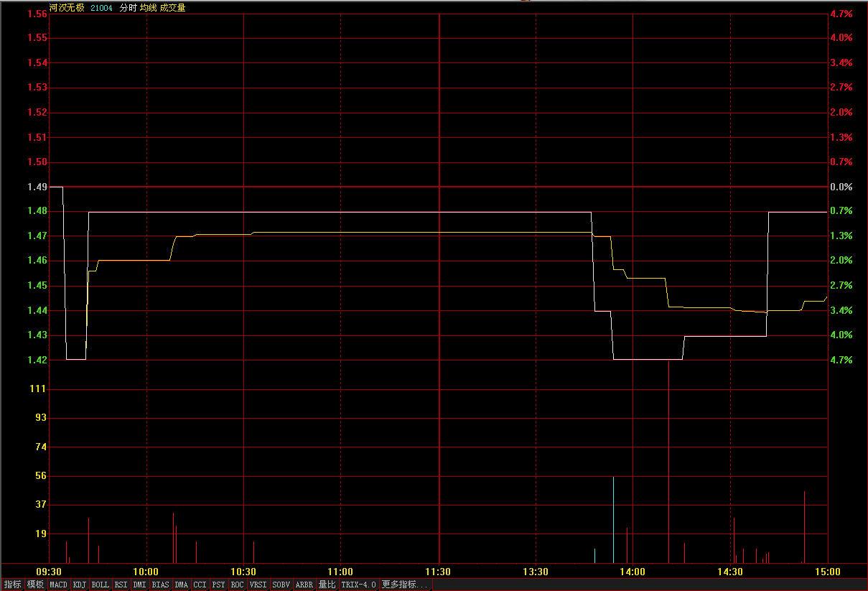868x591 pixels.
Task: Select the DMI indicator tab
Action: (x=139, y=585)
